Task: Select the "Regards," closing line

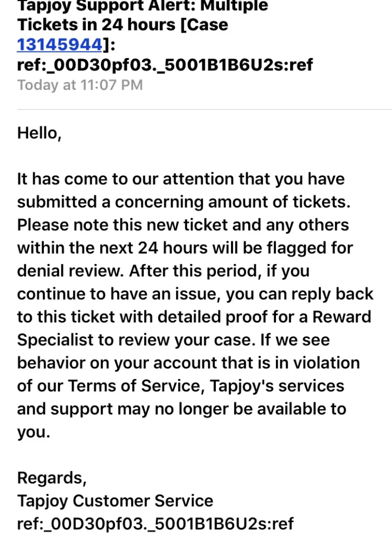Action: coord(52,478)
